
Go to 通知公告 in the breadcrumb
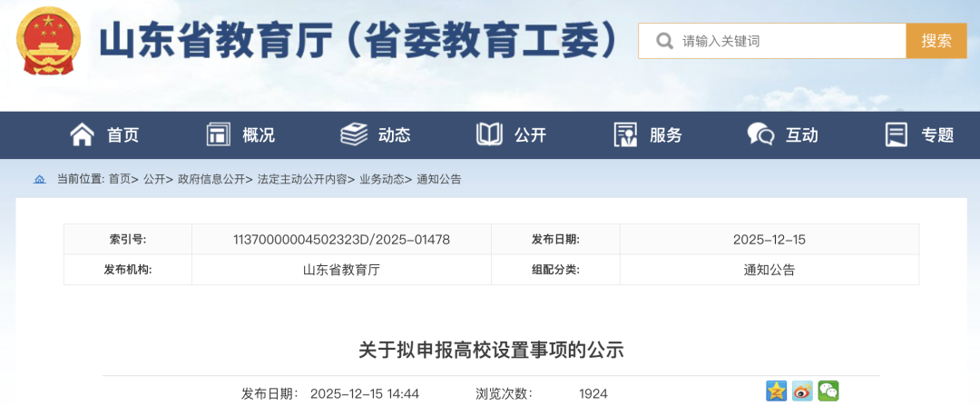click(439, 180)
